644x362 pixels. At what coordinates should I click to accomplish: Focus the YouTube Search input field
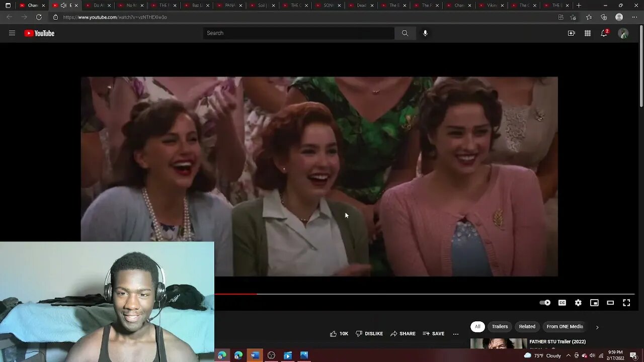(x=299, y=33)
